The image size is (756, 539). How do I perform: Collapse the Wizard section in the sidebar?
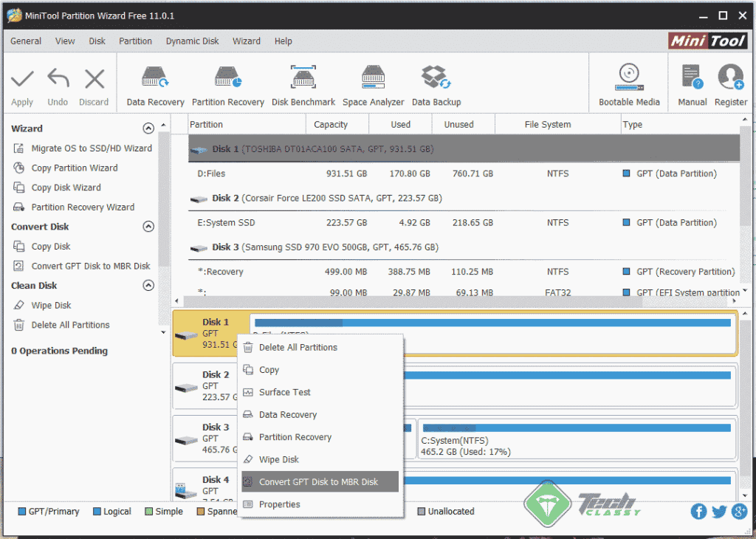click(x=147, y=128)
